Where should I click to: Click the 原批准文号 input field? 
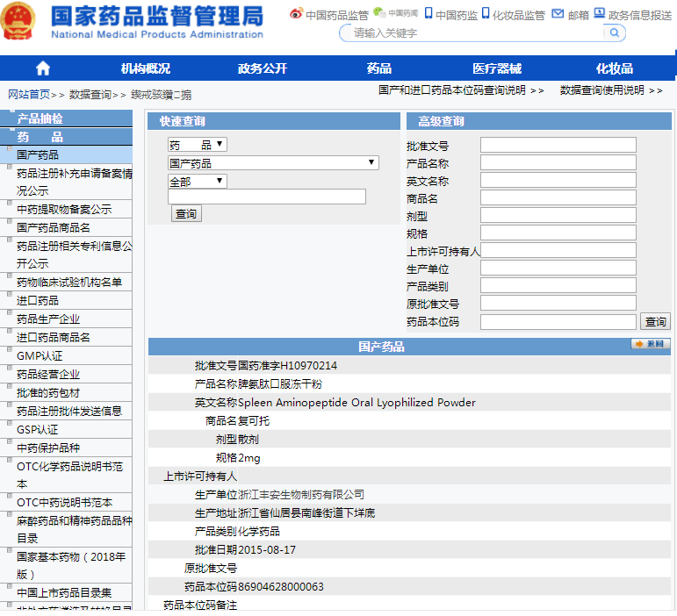(x=558, y=303)
